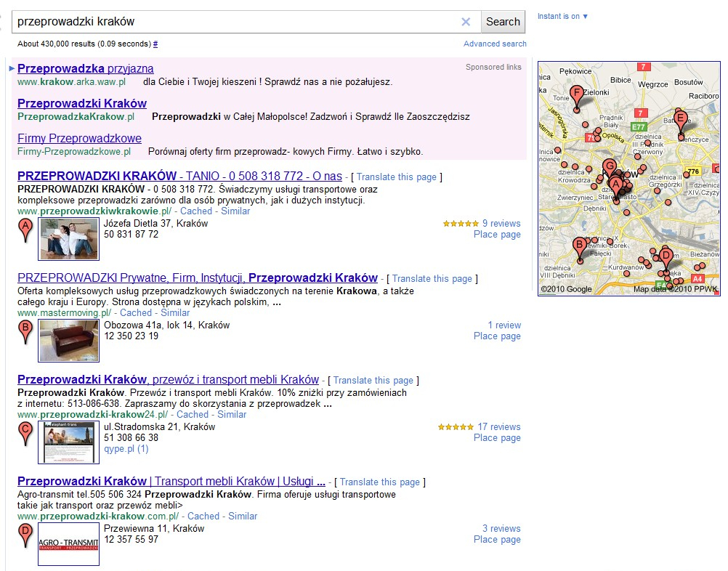Open the 3 reviews link

[x=501, y=528]
